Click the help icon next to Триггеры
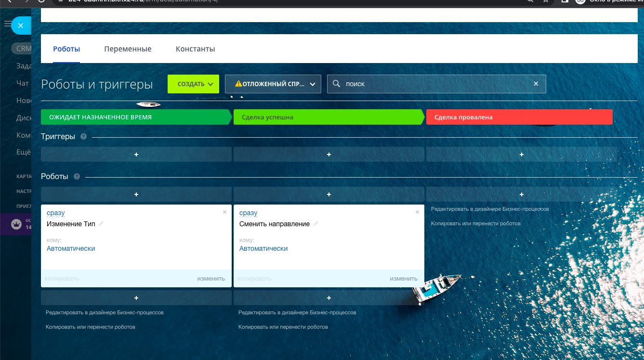Viewport: 644px width, 360px height. [x=84, y=137]
